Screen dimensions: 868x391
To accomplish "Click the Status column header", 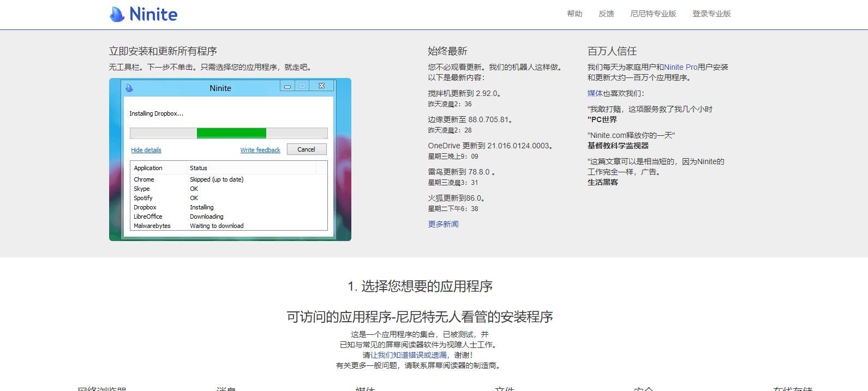I will [199, 168].
